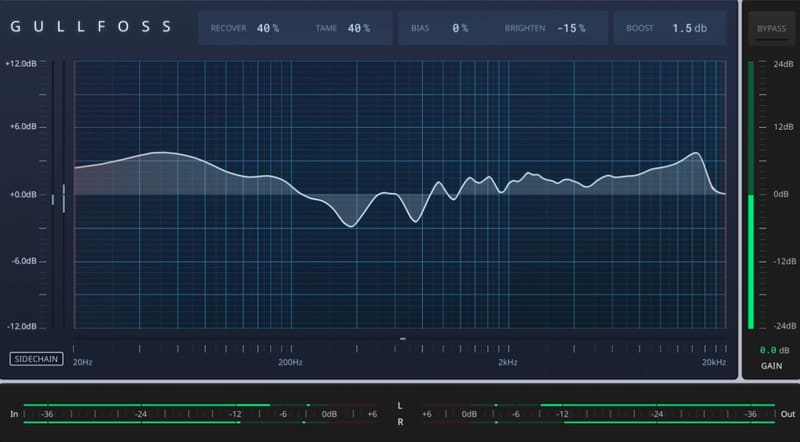Image resolution: width=800 pixels, height=442 pixels.
Task: Click the 20kHz frequency axis label
Action: point(714,362)
